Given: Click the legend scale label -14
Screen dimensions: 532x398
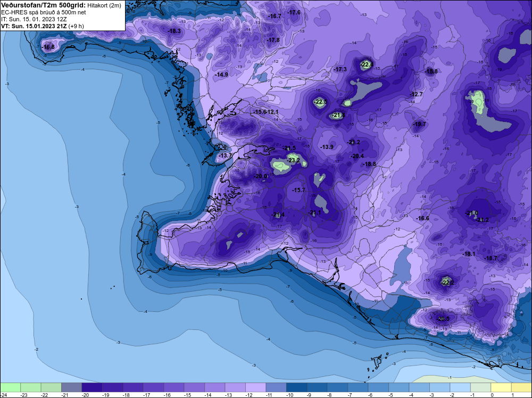Looking at the screenshot, I should click(208, 395).
